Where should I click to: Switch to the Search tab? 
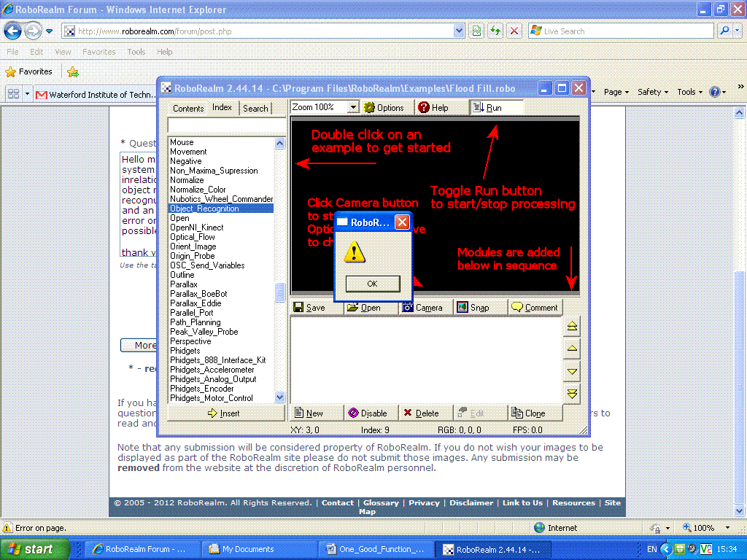click(255, 108)
